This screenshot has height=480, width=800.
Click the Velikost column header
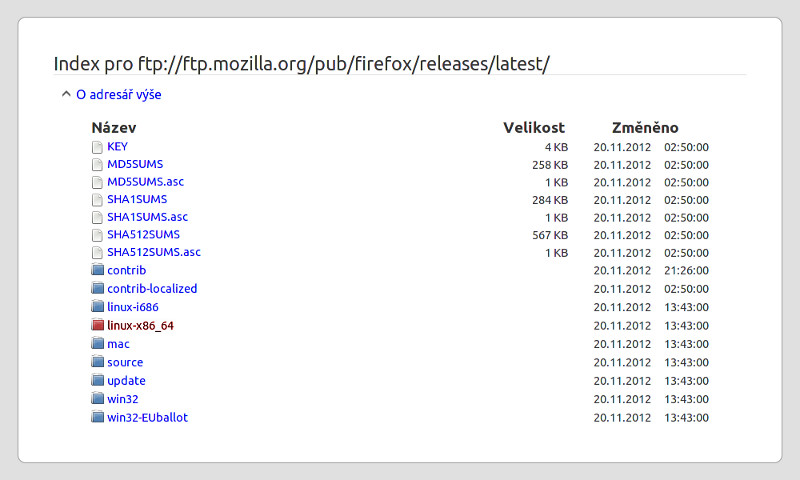coord(534,128)
